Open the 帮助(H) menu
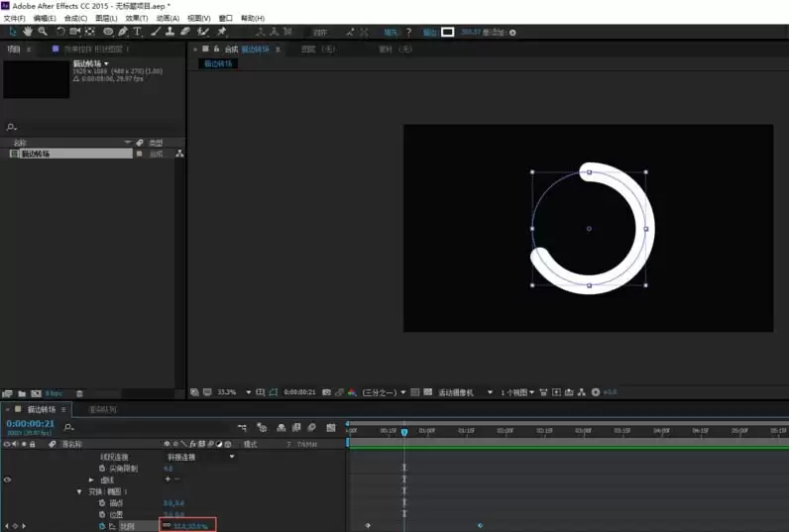 253,18
